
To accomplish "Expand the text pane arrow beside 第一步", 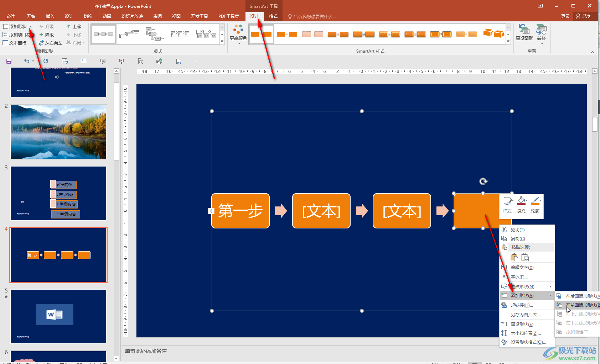I will (x=211, y=211).
